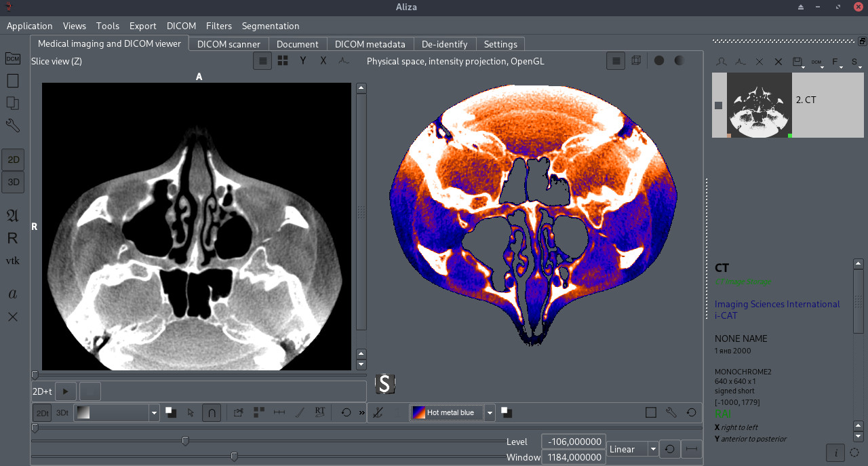The height and width of the screenshot is (466, 868).
Task: Click the head outline icon above the image list
Action: (722, 62)
